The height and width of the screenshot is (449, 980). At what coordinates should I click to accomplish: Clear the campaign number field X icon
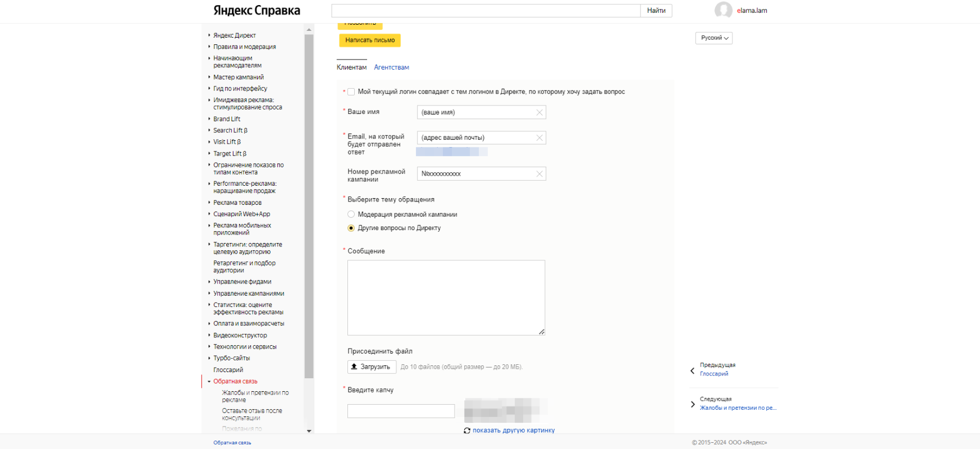pyautogui.click(x=539, y=174)
